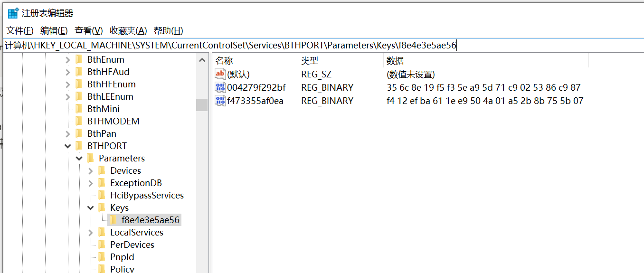644x273 pixels.
Task: Click the f8e4e3e5ae56 folder icon in tree
Action: (113, 220)
